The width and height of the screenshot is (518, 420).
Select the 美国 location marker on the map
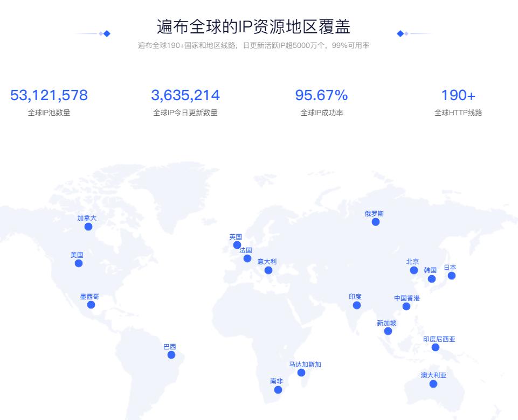pyautogui.click(x=80, y=263)
